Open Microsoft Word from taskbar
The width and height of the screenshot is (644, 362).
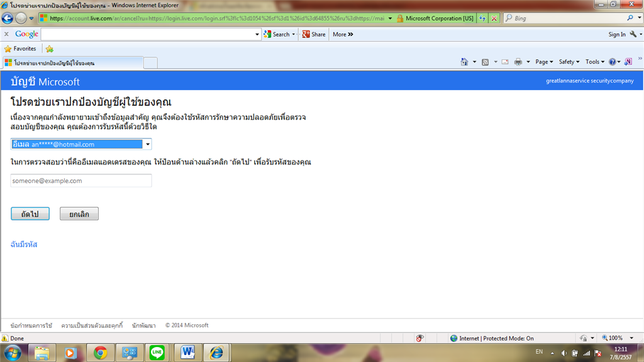click(x=187, y=353)
